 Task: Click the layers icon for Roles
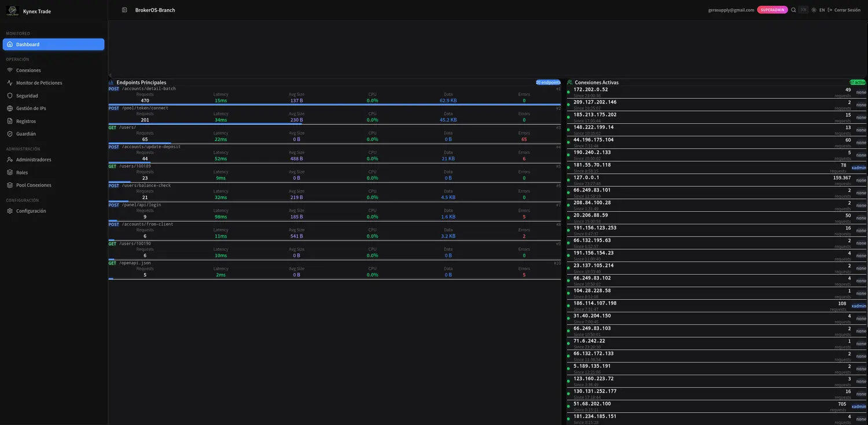point(10,172)
